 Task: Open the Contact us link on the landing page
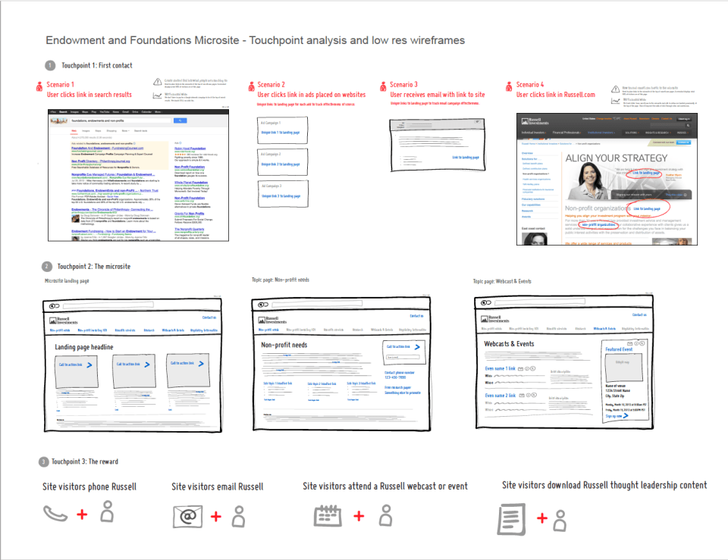click(209, 318)
